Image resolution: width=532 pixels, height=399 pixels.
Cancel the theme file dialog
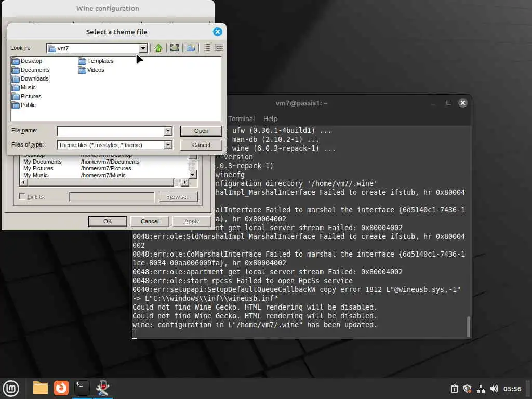click(x=201, y=145)
